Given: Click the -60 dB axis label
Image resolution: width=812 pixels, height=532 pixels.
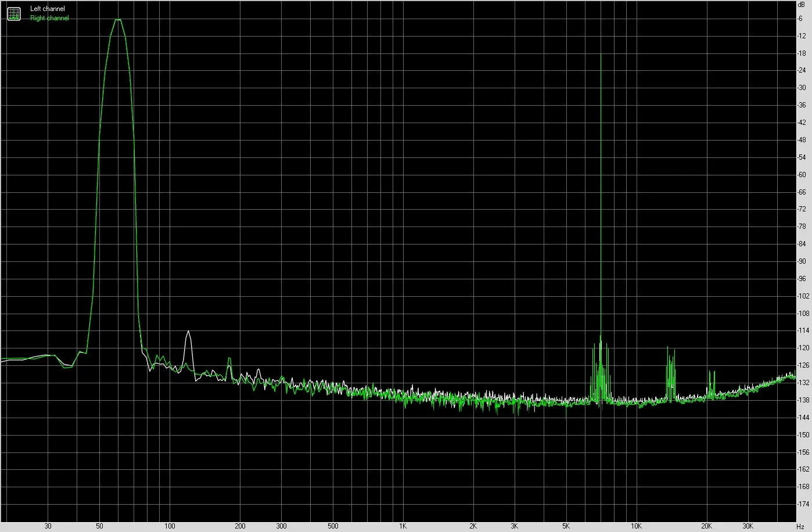Looking at the screenshot, I should pos(802,175).
